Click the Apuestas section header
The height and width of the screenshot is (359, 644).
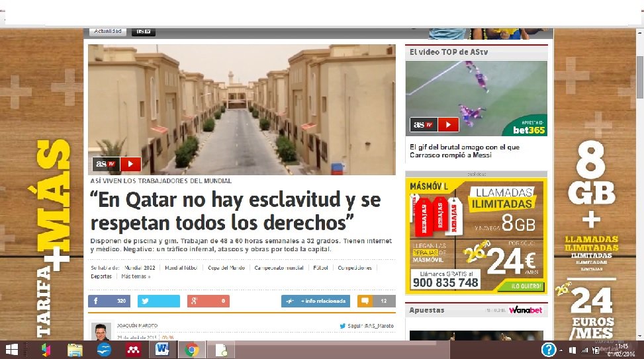click(427, 310)
